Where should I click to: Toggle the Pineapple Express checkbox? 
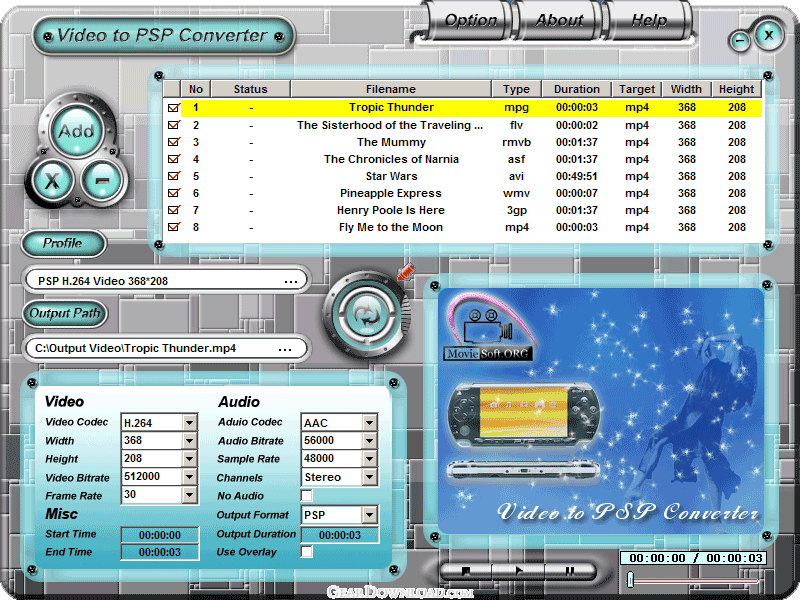point(173,193)
